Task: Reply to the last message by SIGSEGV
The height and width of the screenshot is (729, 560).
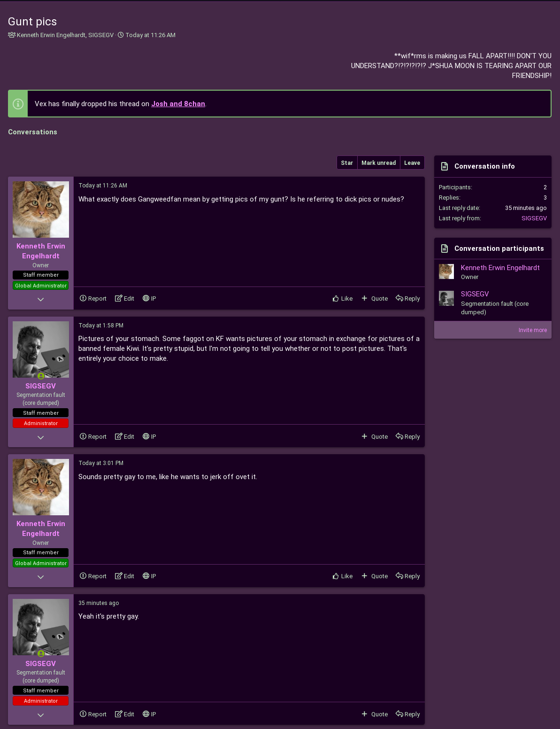Action: (408, 714)
